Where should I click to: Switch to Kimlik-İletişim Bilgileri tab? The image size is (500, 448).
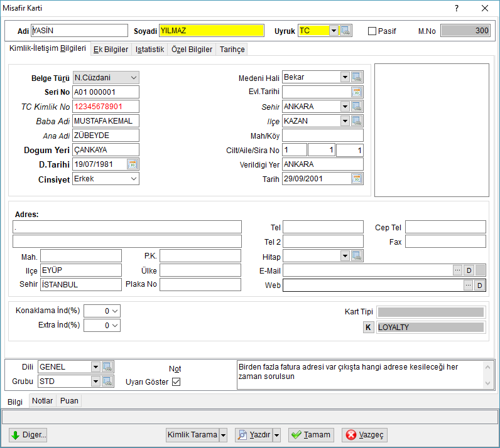pos(48,48)
